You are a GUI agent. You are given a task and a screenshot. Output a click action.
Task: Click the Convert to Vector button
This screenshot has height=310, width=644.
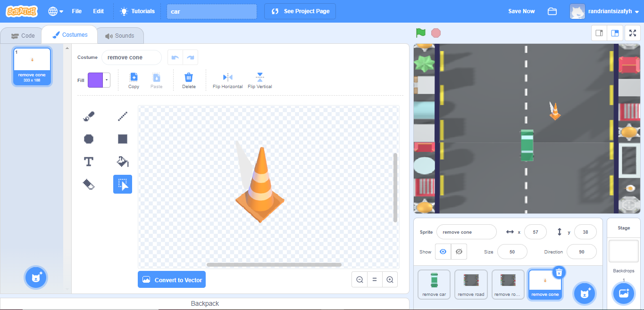click(172, 279)
